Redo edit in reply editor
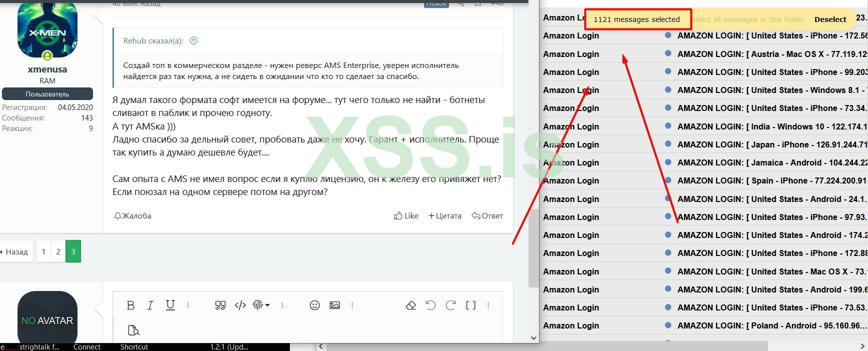 tap(450, 305)
